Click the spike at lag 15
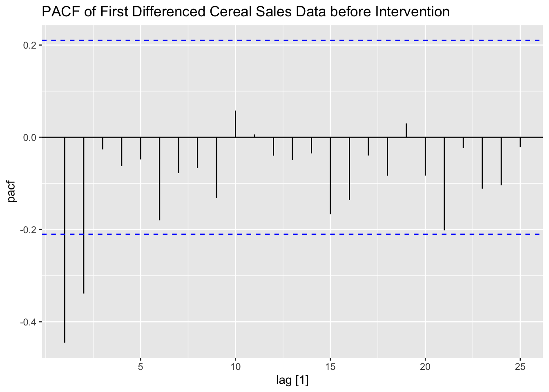The height and width of the screenshot is (392, 549). tap(330, 176)
